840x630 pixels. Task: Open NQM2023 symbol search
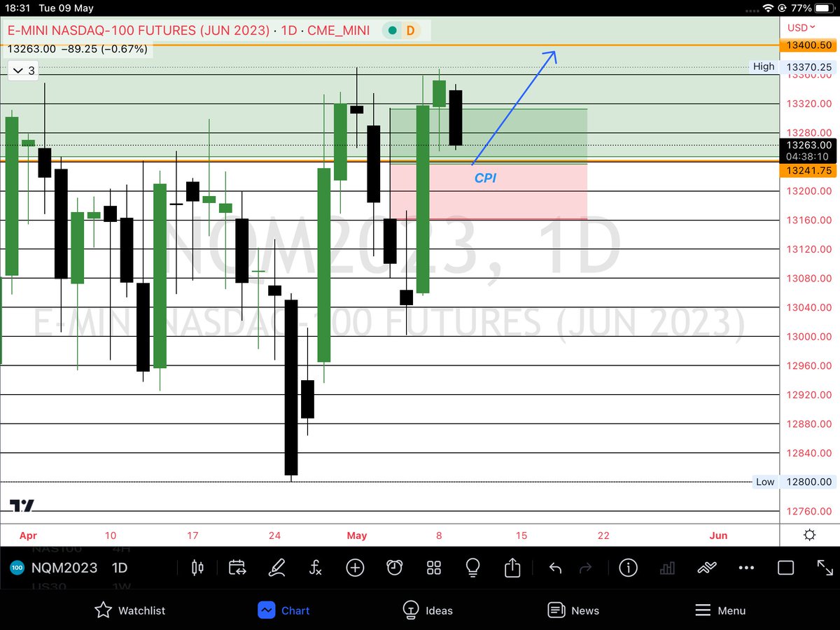click(x=64, y=568)
